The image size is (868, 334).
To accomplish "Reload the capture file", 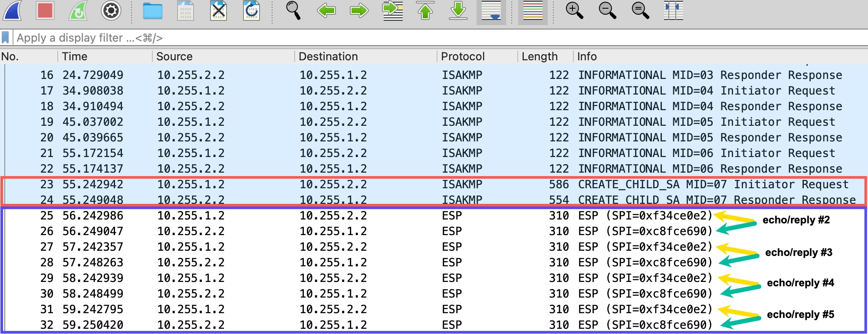I will (x=252, y=11).
